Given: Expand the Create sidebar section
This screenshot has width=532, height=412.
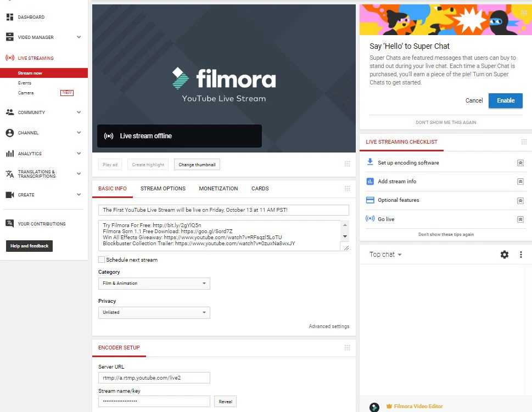Looking at the screenshot, I should coord(79,195).
